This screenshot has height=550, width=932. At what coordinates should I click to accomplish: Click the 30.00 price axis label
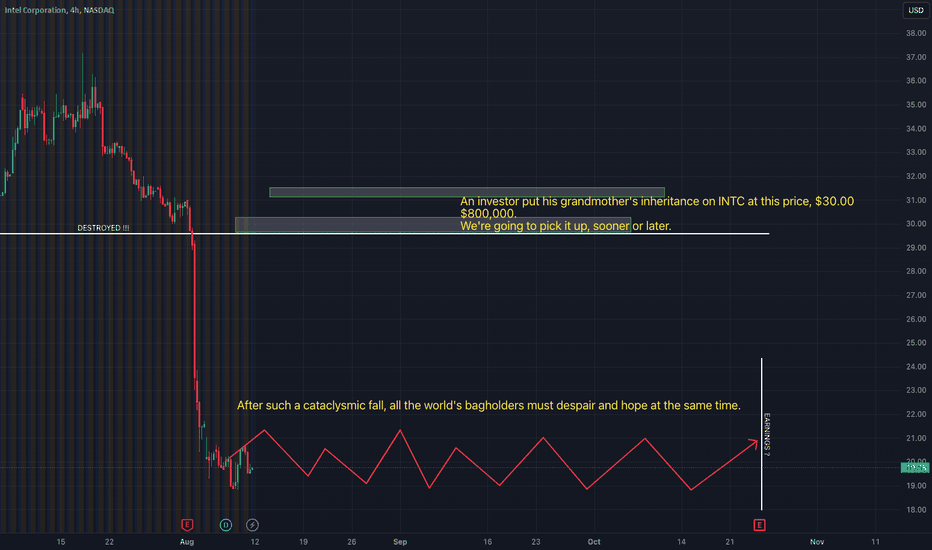pyautogui.click(x=916, y=224)
